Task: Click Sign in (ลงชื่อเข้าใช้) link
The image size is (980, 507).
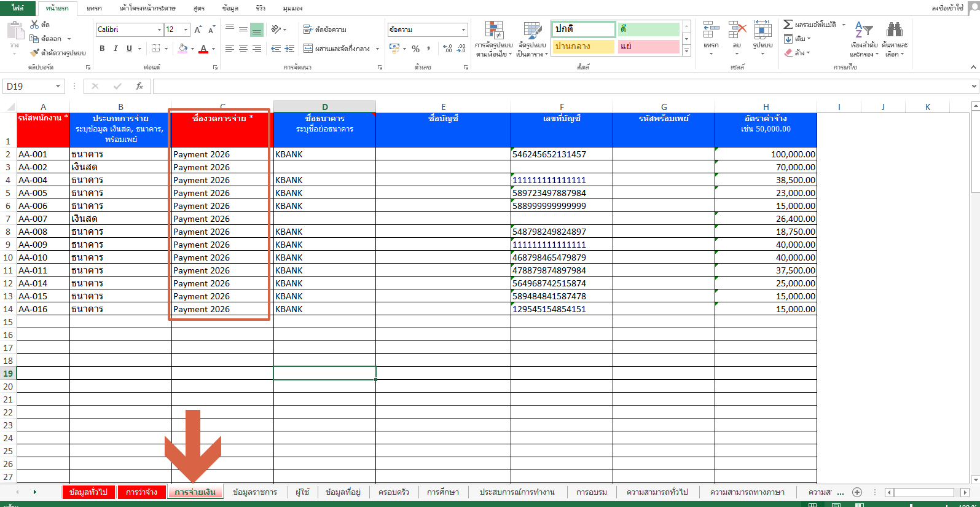Action: (947, 8)
